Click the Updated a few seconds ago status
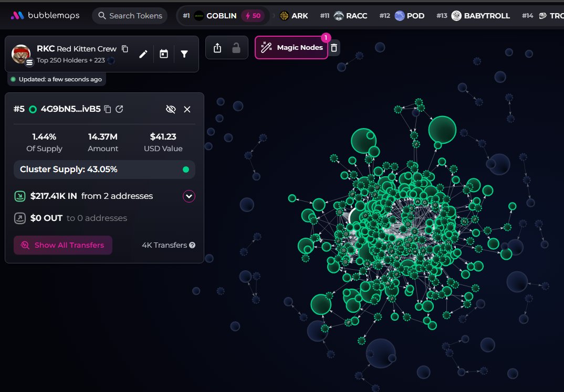The width and height of the screenshot is (564, 392). [57, 79]
